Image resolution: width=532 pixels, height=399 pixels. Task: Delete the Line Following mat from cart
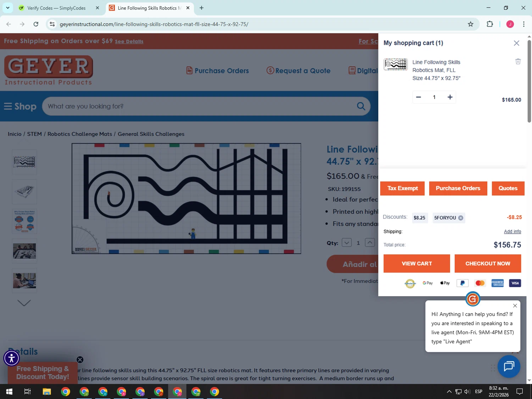[518, 61]
